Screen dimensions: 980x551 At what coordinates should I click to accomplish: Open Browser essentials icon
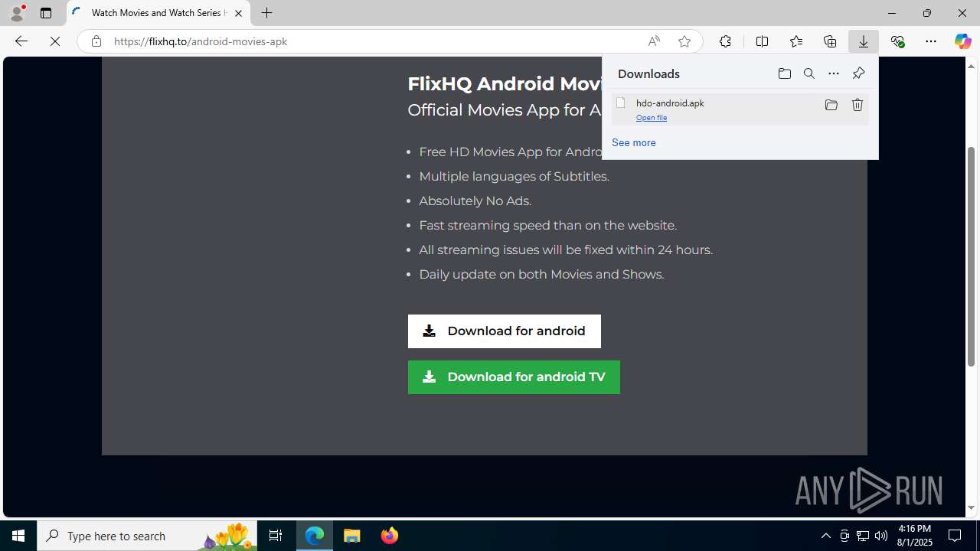tap(897, 41)
